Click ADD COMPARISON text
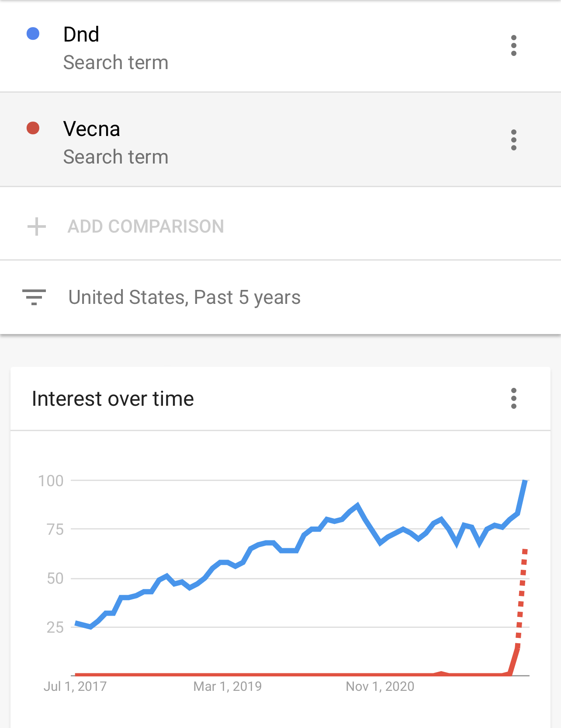 145,226
